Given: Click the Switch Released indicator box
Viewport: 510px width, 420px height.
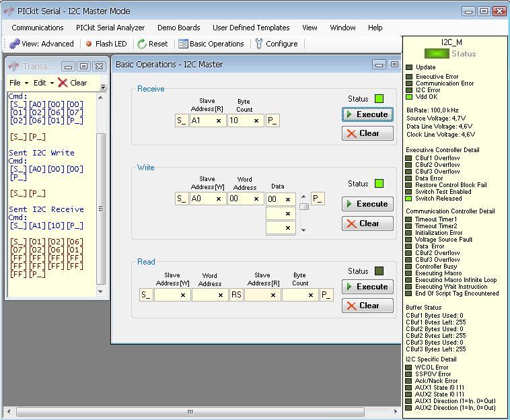Looking at the screenshot, I should pos(408,199).
